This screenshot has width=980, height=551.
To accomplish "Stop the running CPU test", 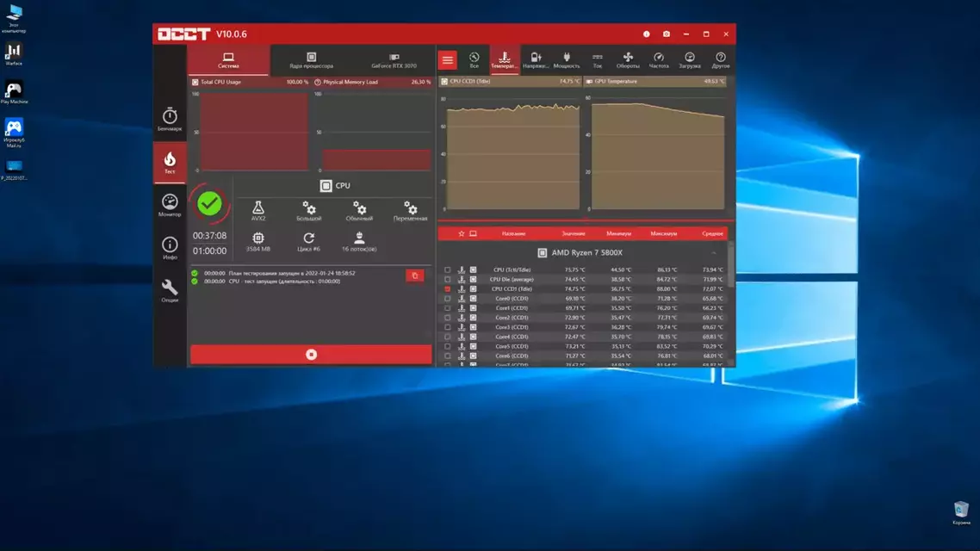I will click(311, 355).
